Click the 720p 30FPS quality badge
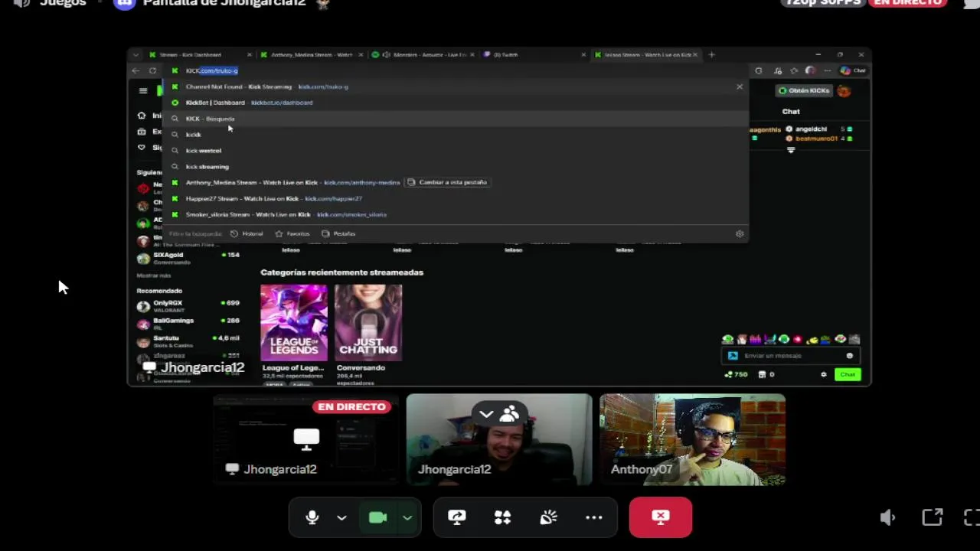The image size is (980, 551). (824, 3)
